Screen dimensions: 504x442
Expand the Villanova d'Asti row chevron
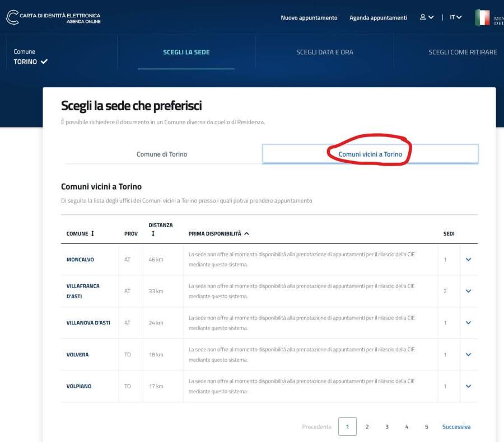[468, 323]
